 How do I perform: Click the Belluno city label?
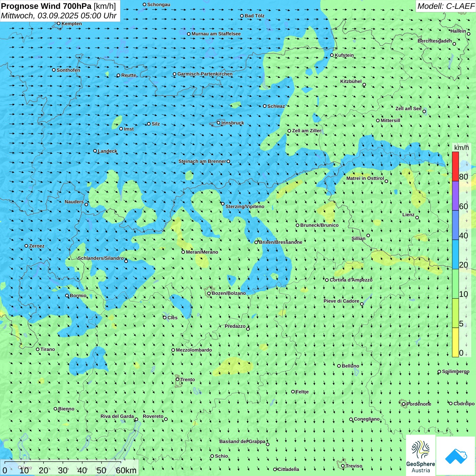click(350, 366)
